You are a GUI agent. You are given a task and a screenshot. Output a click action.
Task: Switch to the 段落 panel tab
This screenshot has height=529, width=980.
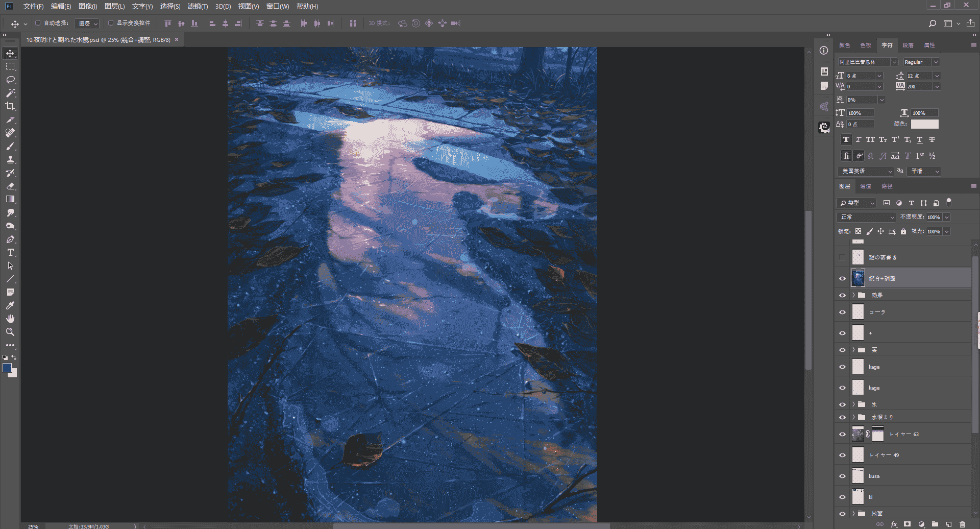click(x=908, y=45)
